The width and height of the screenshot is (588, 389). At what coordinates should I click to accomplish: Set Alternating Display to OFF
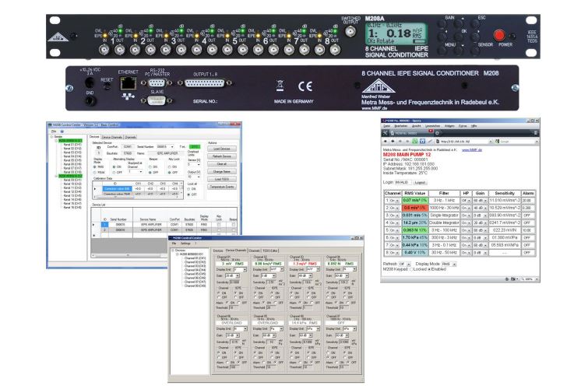114,173
